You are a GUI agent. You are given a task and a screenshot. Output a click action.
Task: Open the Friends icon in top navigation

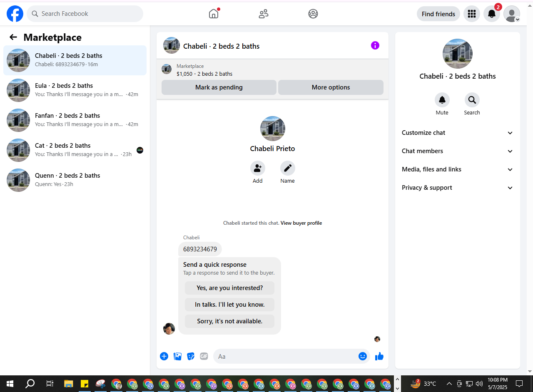[x=264, y=14]
